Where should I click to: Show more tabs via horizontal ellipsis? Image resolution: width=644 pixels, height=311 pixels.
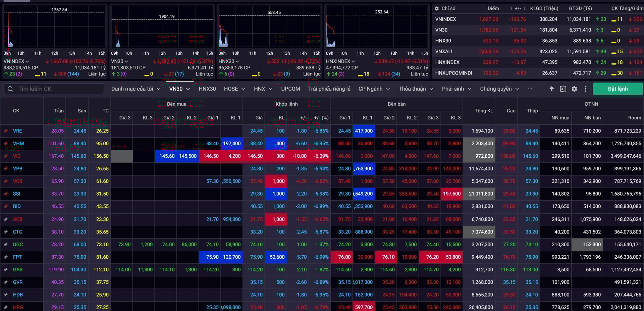click(530, 89)
